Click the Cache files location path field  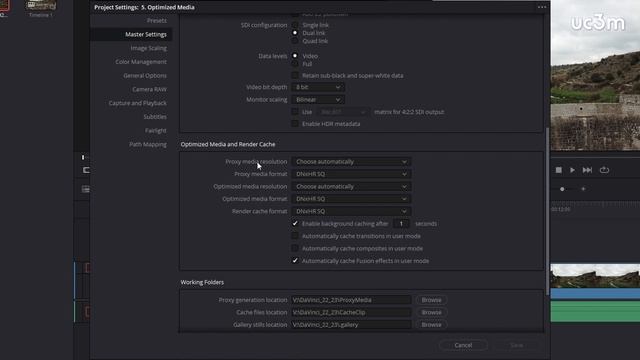[x=351, y=312]
